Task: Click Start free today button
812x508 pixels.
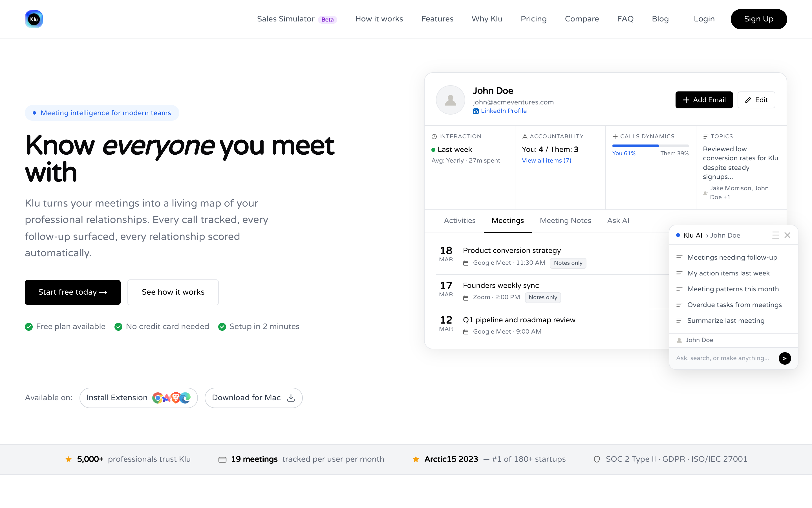Action: (73, 292)
